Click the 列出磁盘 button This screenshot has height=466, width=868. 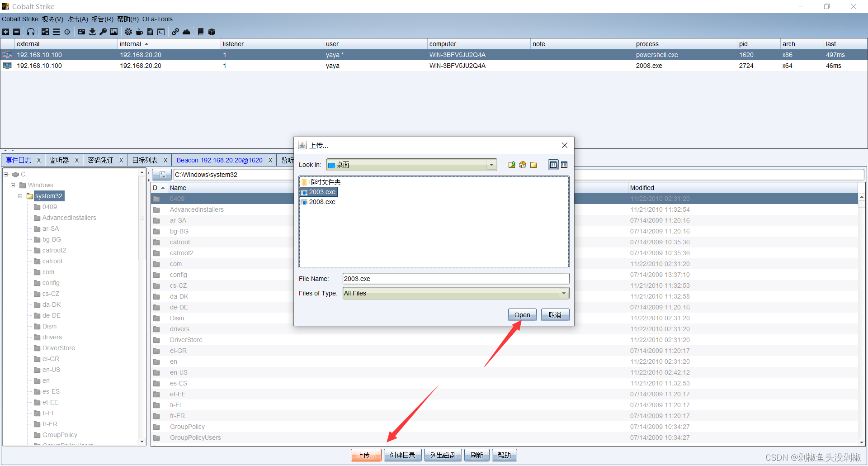coord(443,455)
